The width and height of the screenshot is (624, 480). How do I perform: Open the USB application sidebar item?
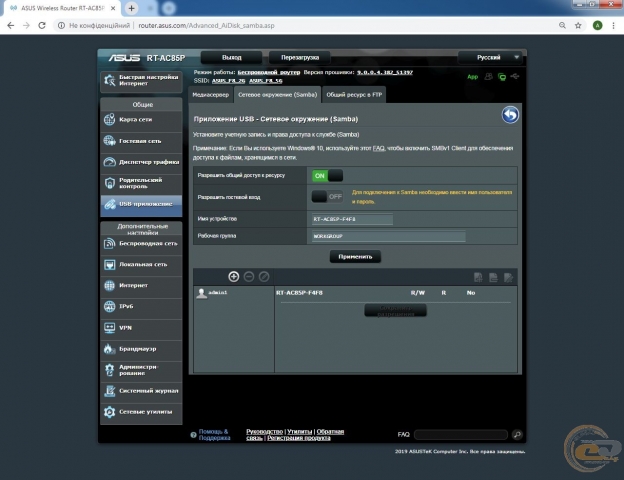(x=140, y=203)
